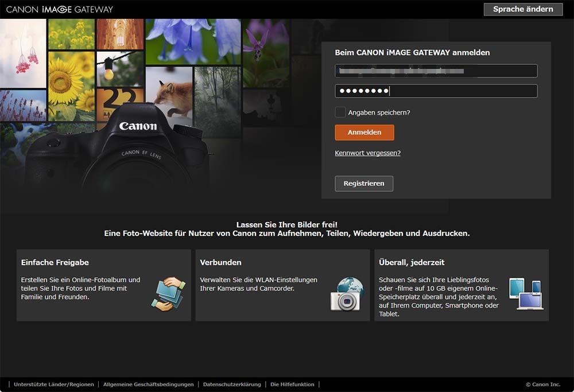Click the Registrieren button
The image size is (574, 392).
pyautogui.click(x=364, y=184)
